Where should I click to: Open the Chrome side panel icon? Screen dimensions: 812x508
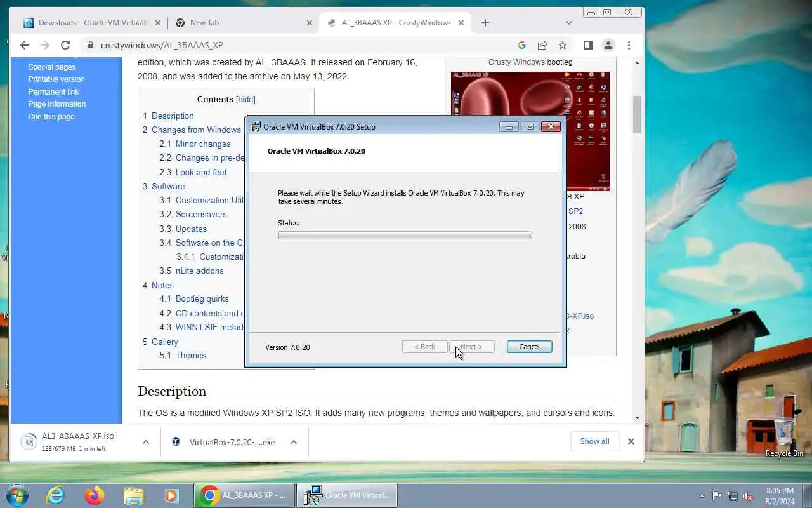(x=588, y=45)
